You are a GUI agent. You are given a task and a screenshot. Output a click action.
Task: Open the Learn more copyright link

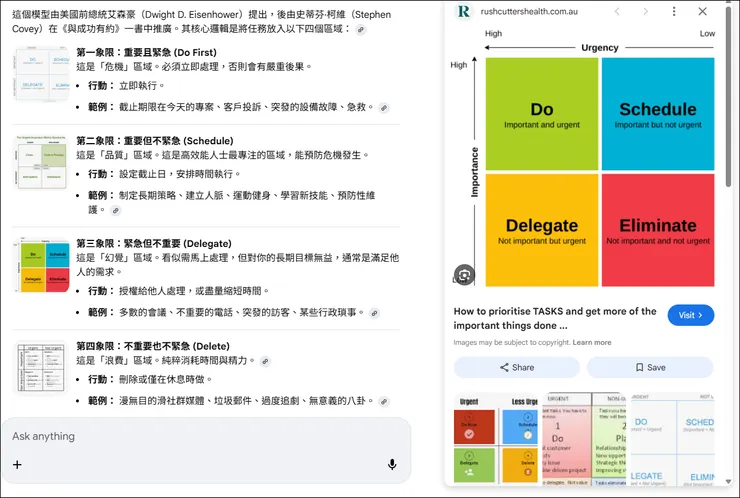click(x=592, y=342)
